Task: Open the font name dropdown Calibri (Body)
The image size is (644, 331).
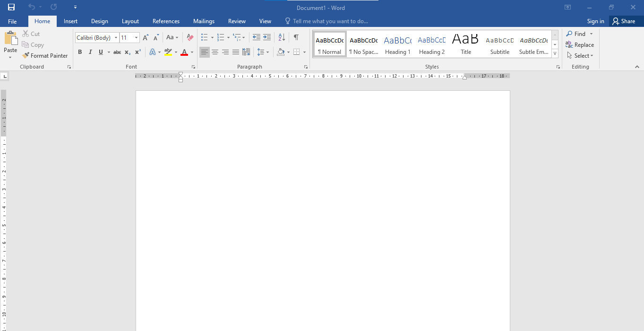Action: click(116, 38)
